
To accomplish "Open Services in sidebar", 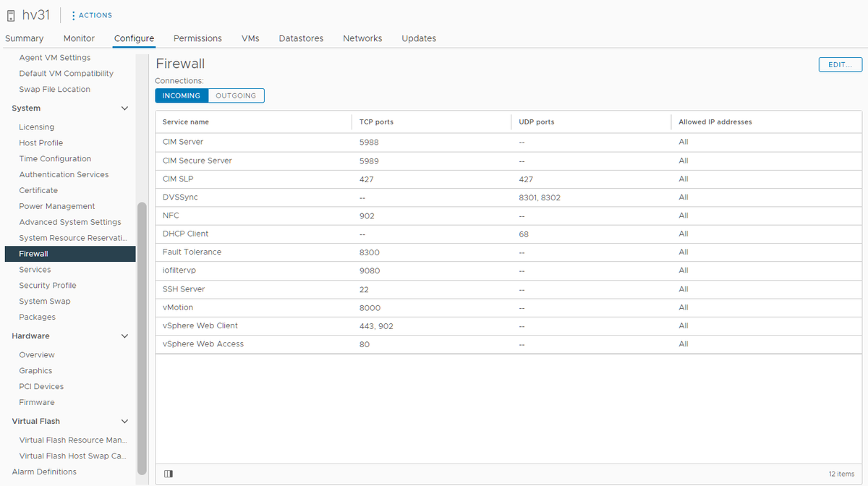I will tap(35, 270).
